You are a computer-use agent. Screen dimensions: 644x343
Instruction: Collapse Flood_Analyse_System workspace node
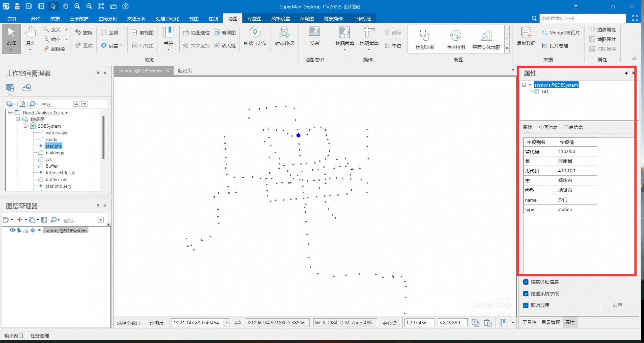click(x=10, y=112)
